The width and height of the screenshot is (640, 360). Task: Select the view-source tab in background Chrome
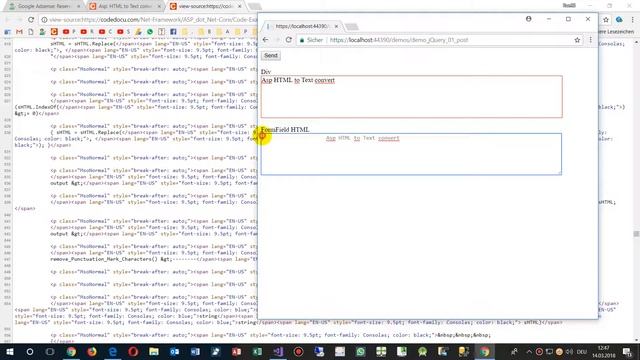coord(206,6)
